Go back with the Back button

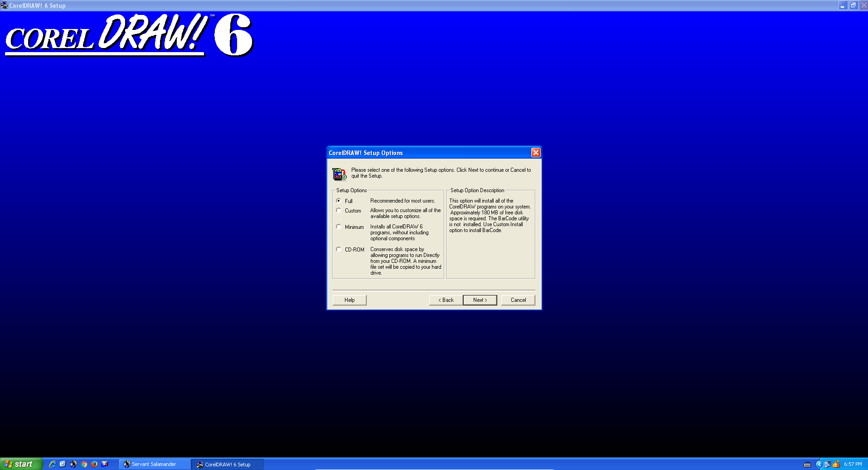click(x=446, y=300)
